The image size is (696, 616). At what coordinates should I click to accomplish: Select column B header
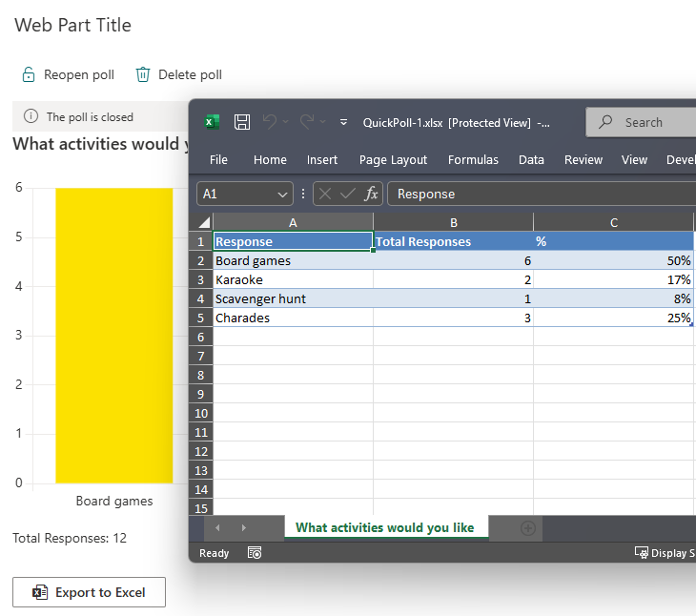click(x=453, y=222)
